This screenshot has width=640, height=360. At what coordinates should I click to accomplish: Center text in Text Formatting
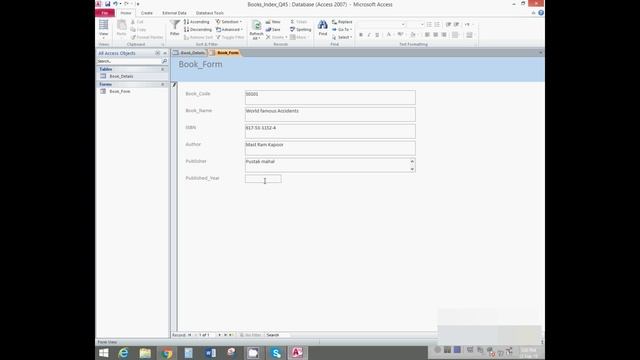[436, 35]
